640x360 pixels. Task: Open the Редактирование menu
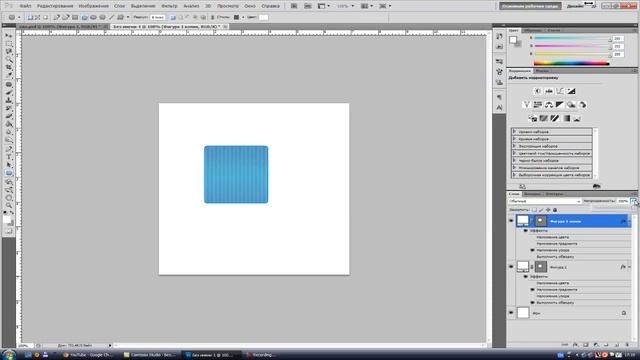pyautogui.click(x=55, y=6)
